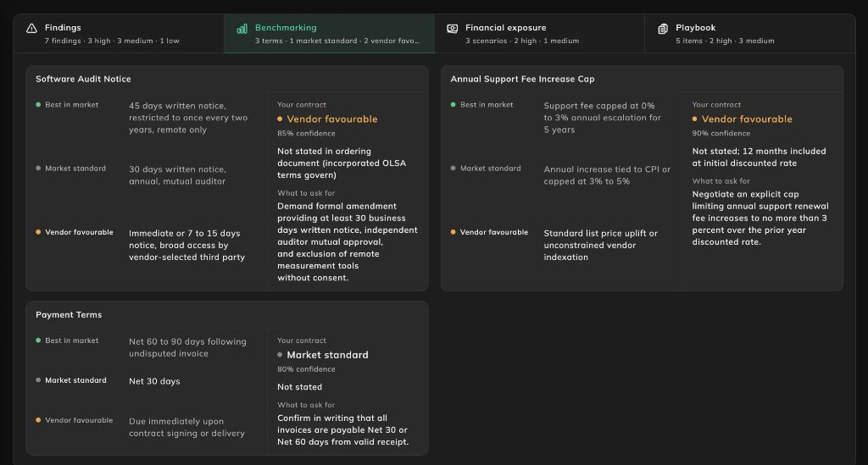This screenshot has height=465, width=868.
Task: Click the "Net 30 days" value
Action: [154, 381]
